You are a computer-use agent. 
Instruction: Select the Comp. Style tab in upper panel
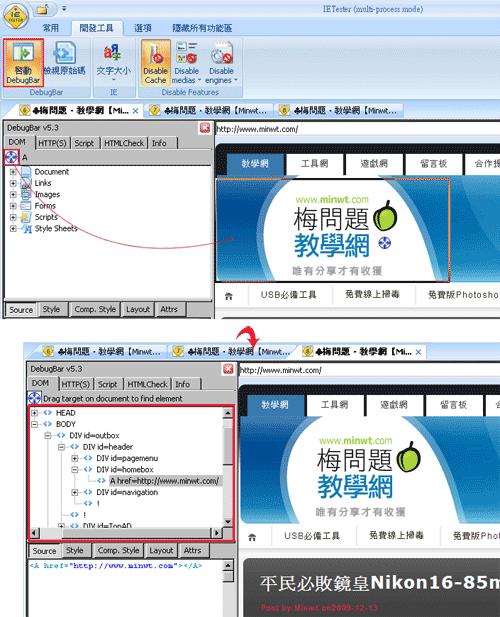pos(95,309)
